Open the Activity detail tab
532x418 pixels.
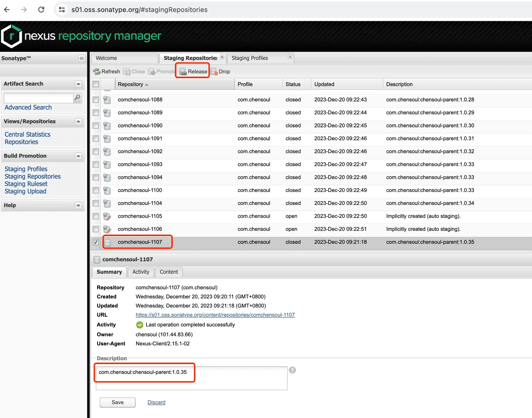tap(141, 272)
